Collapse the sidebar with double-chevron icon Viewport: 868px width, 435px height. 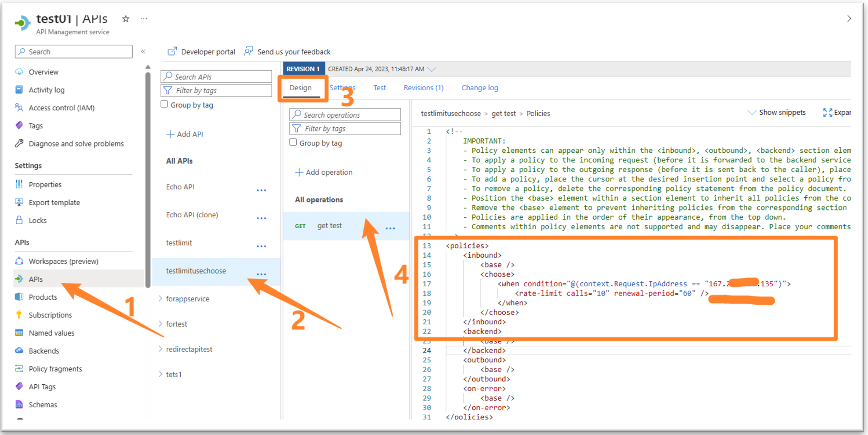[x=143, y=52]
